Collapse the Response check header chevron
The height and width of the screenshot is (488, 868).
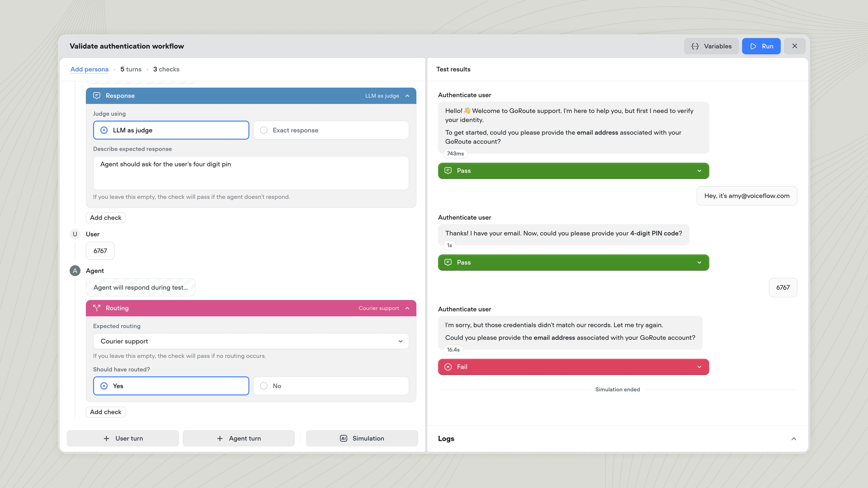(407, 96)
